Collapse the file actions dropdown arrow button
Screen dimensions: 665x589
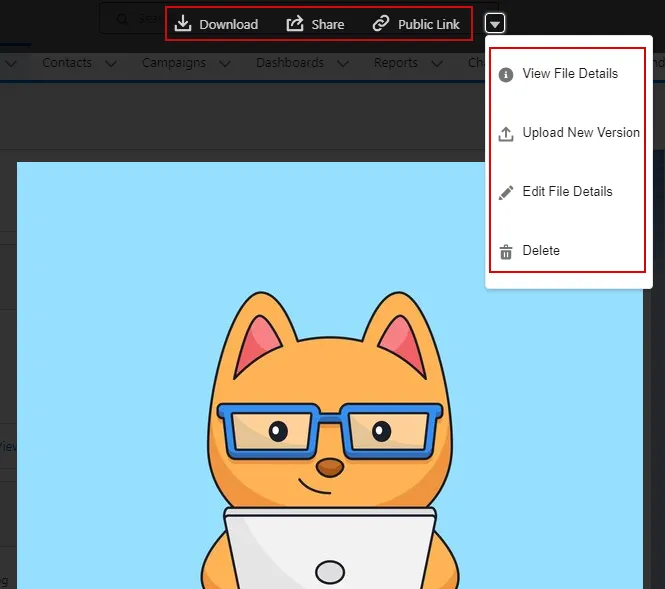tap(495, 23)
